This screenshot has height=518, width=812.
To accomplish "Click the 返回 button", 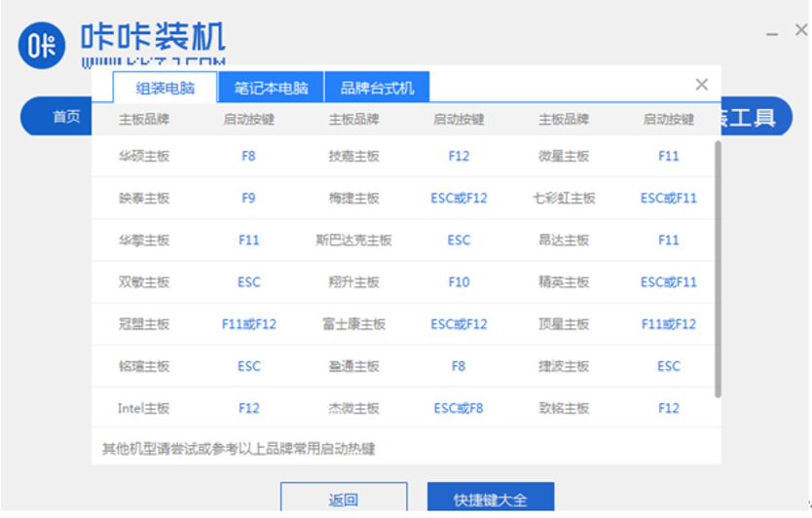I will (343, 499).
